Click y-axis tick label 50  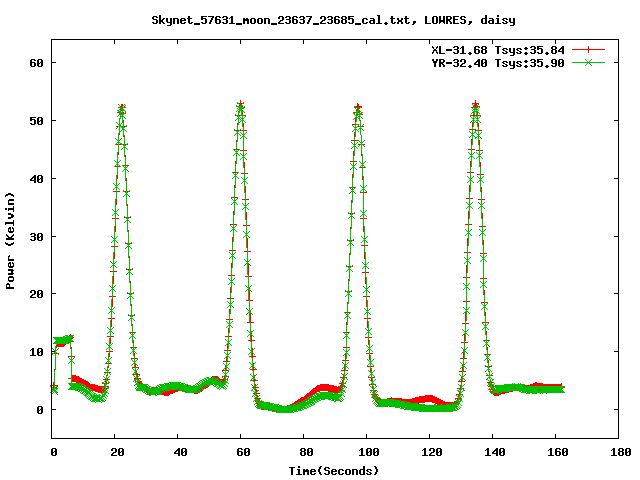pyautogui.click(x=36, y=121)
